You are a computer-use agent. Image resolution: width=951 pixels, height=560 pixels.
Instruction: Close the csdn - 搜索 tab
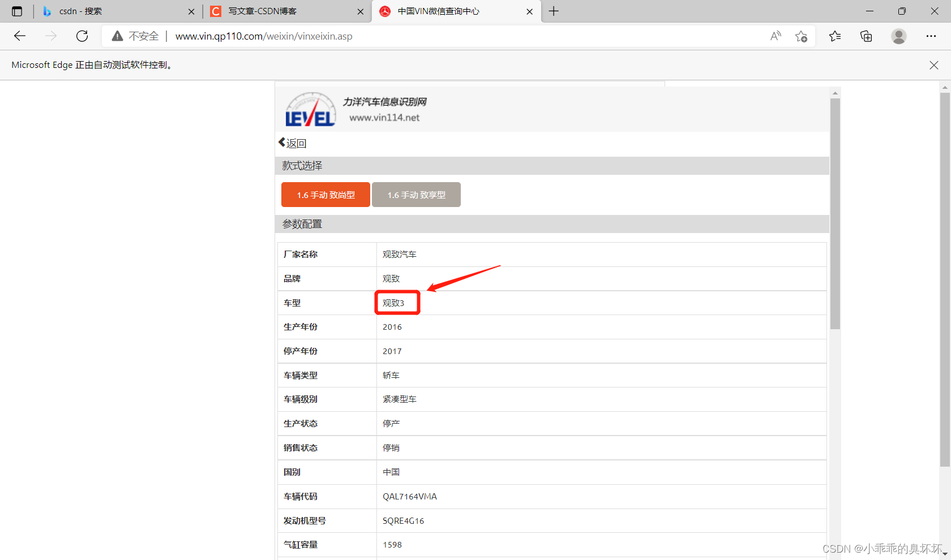coord(191,11)
